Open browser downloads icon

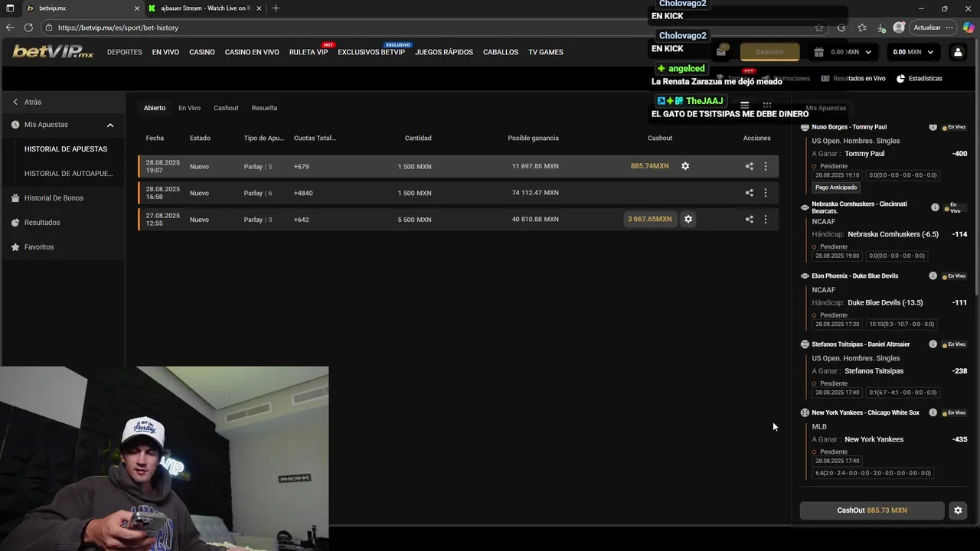[882, 28]
